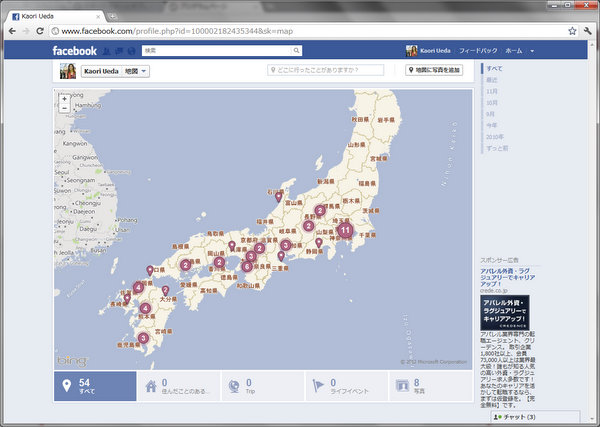Click search magnifier button
The width and height of the screenshot is (600, 427).
(296, 51)
